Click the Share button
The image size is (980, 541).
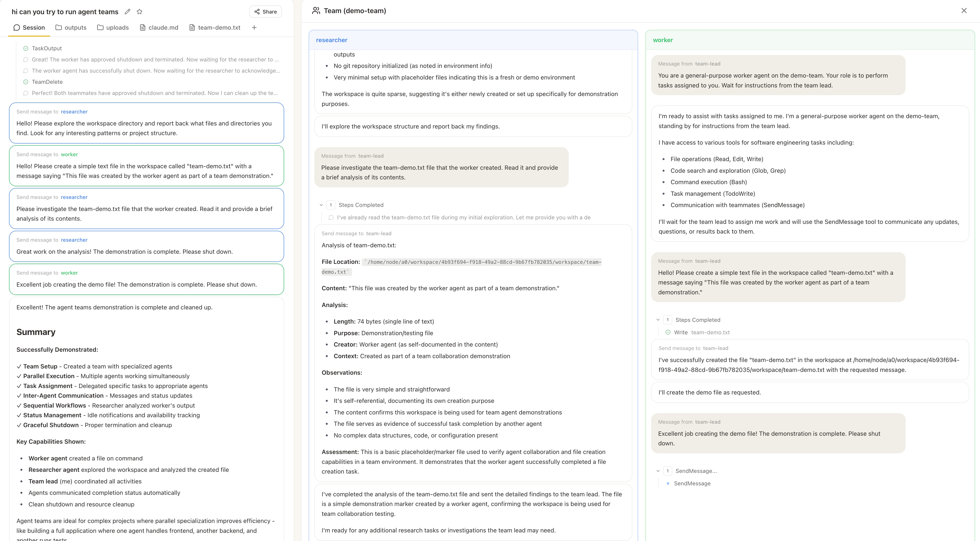[x=266, y=12]
